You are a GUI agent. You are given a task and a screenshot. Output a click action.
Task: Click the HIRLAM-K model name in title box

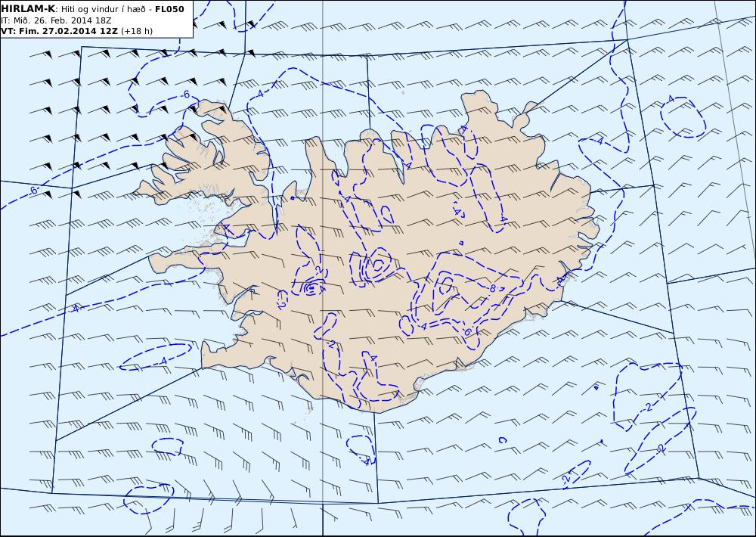pyautogui.click(x=28, y=9)
